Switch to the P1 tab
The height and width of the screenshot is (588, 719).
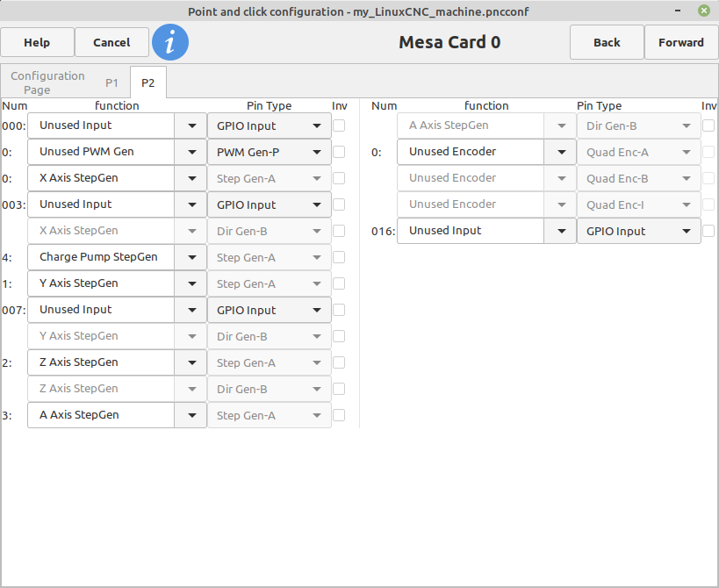(x=111, y=83)
